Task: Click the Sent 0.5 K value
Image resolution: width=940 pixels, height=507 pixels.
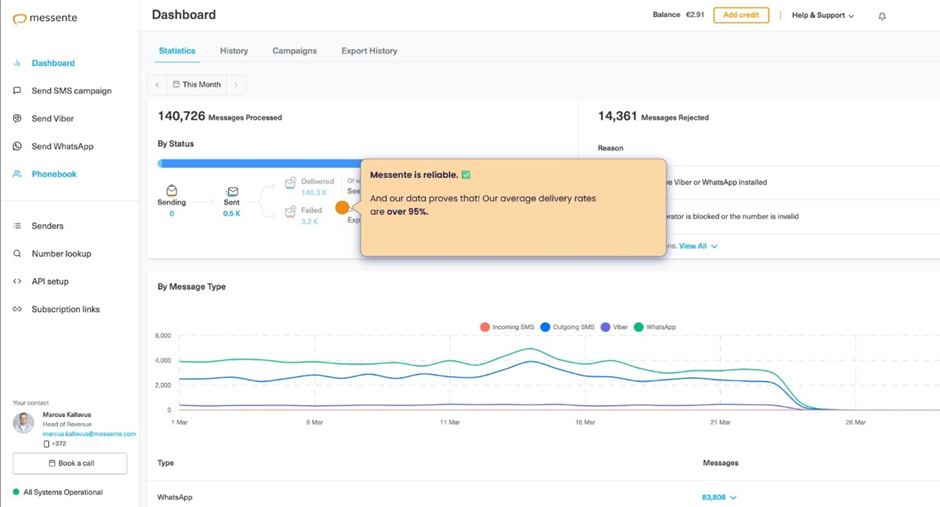Action: [x=231, y=213]
